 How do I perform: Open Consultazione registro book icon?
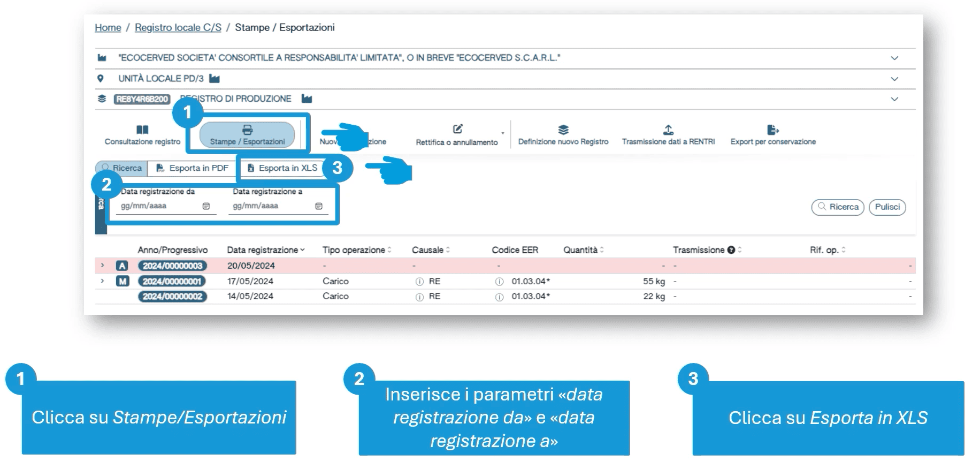[142, 130]
